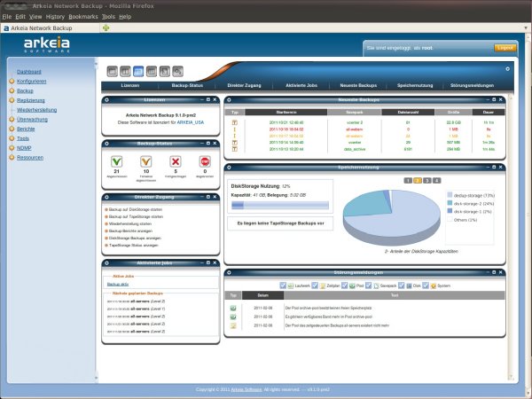Click the DiskStorage usage progress bar
The width and height of the screenshot is (532, 399).
(x=280, y=205)
